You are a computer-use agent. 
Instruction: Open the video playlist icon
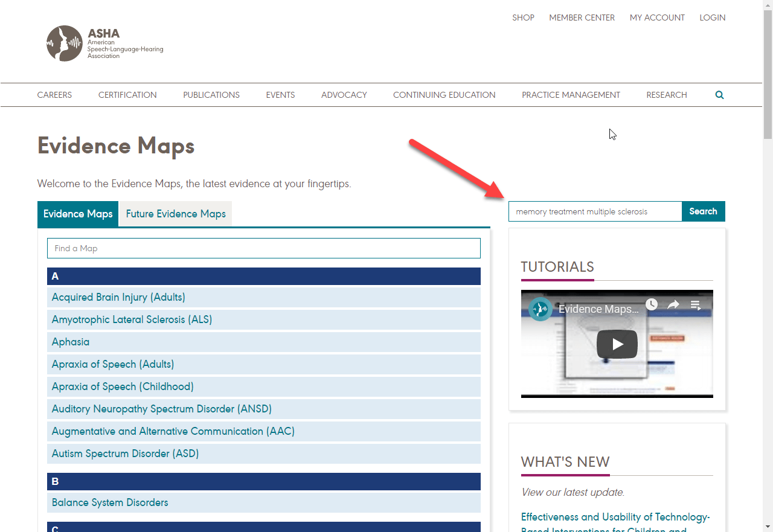696,305
